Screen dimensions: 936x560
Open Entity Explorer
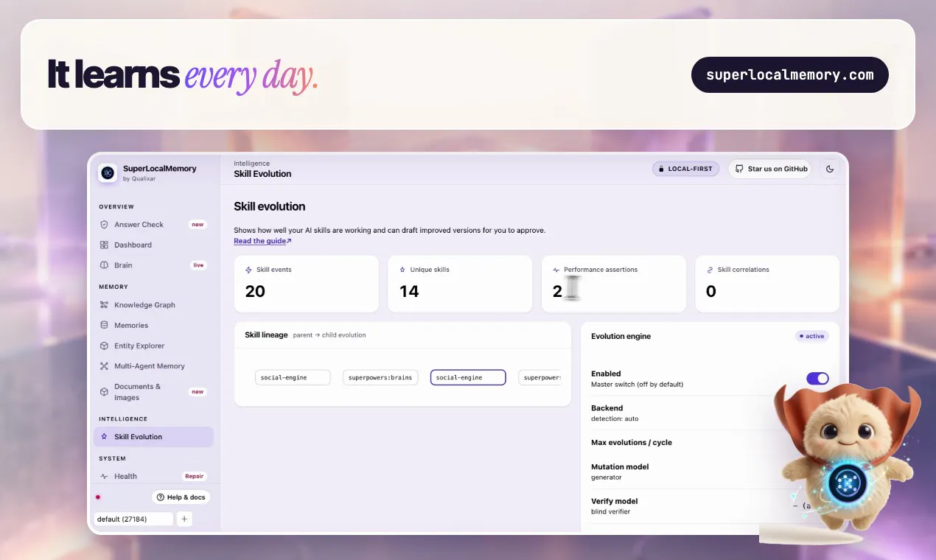(153, 346)
